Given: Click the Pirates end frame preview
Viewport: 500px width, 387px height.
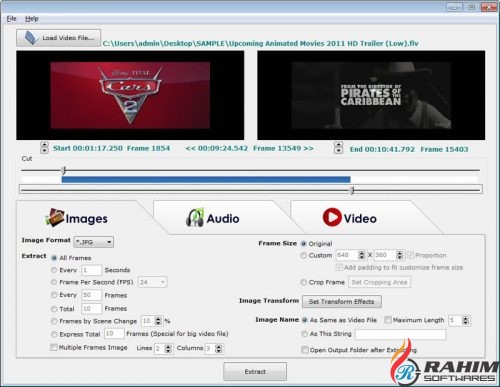Looking at the screenshot, I should pos(371,95).
